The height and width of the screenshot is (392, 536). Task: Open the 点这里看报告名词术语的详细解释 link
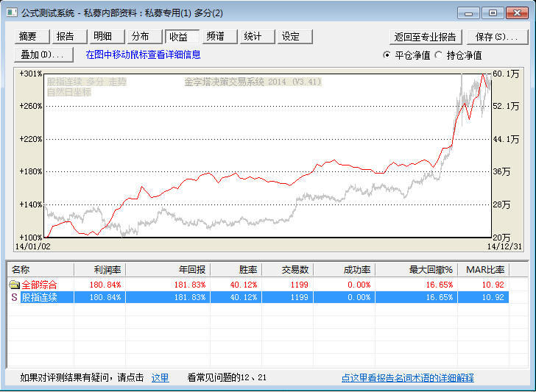point(408,378)
